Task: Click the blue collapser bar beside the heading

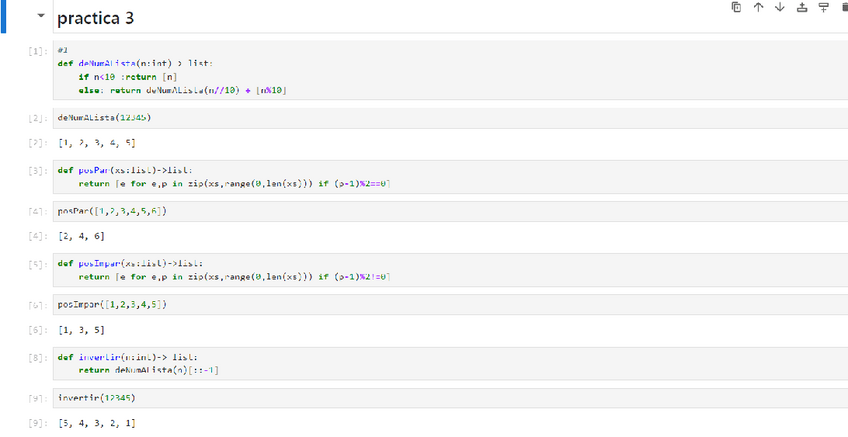Action: pyautogui.click(x=3, y=17)
